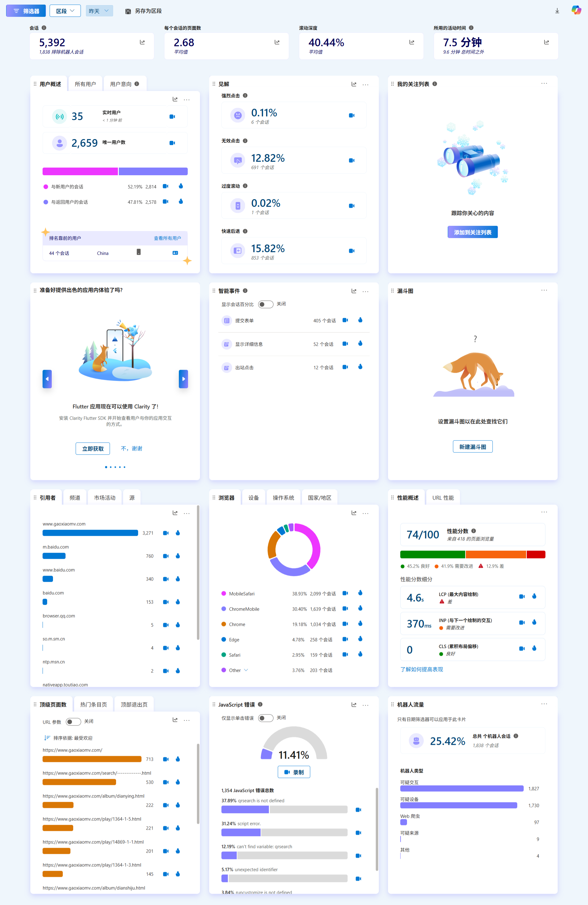View recordings of 35 live users
The image size is (588, 905).
pos(172,117)
